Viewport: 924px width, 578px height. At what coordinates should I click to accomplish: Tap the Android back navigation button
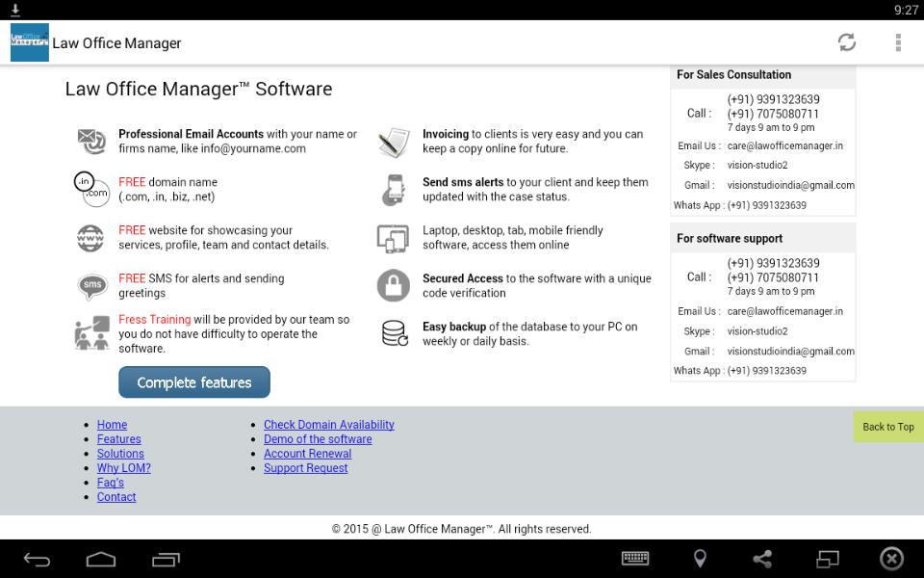(37, 559)
